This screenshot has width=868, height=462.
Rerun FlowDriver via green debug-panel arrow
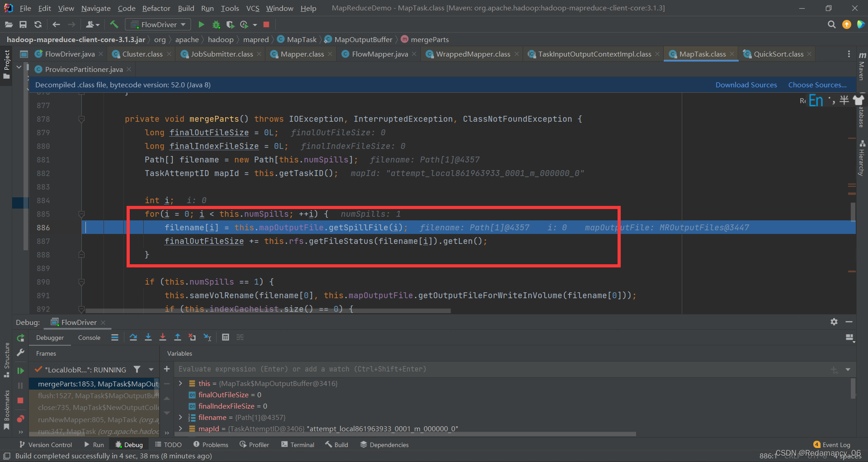[x=21, y=338]
